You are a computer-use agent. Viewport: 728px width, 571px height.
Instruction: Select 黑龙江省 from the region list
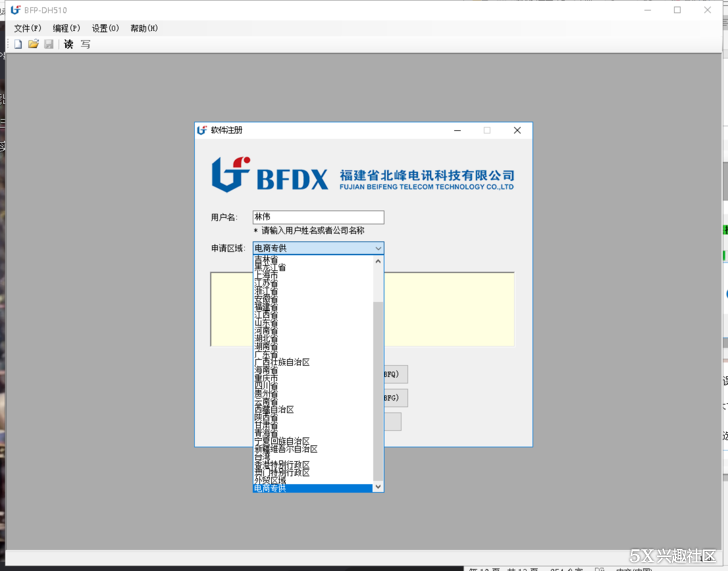[270, 268]
